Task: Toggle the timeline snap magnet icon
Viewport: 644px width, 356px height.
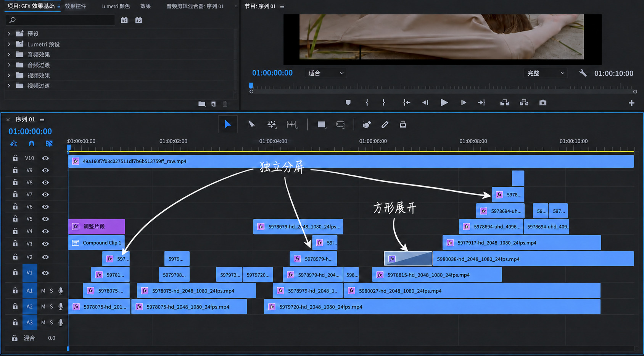Action: coord(32,144)
